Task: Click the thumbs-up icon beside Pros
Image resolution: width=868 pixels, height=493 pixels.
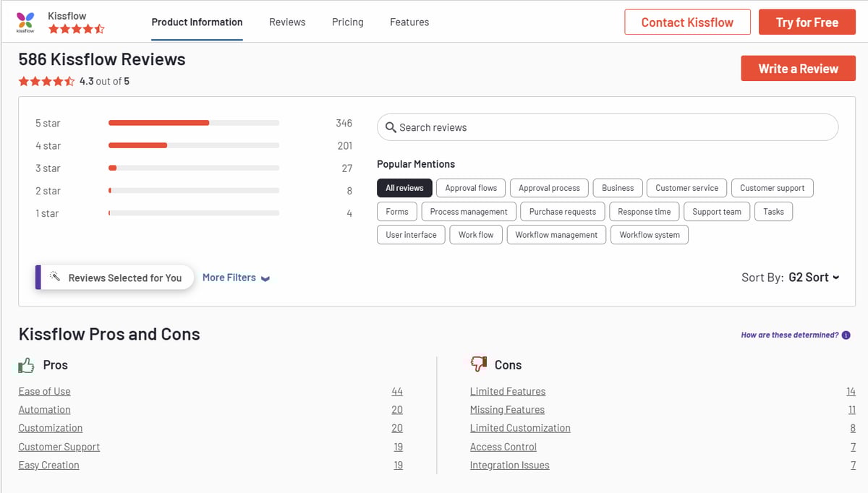Action: (26, 364)
